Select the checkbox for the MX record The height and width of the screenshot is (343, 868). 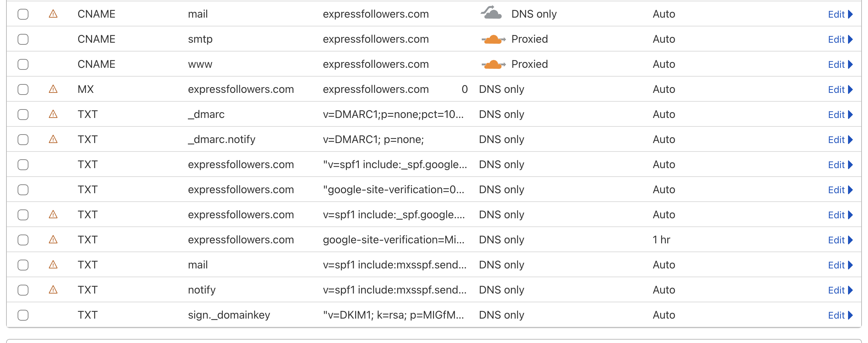[x=23, y=89]
